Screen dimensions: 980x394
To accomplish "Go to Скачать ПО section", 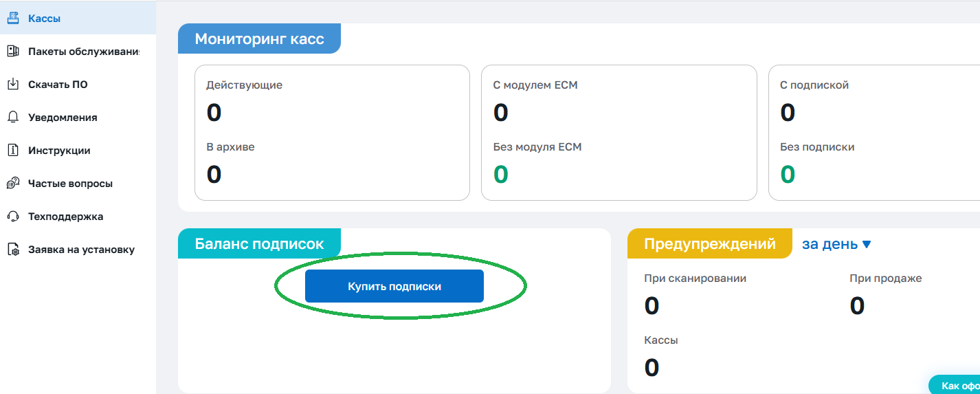I will pos(58,85).
